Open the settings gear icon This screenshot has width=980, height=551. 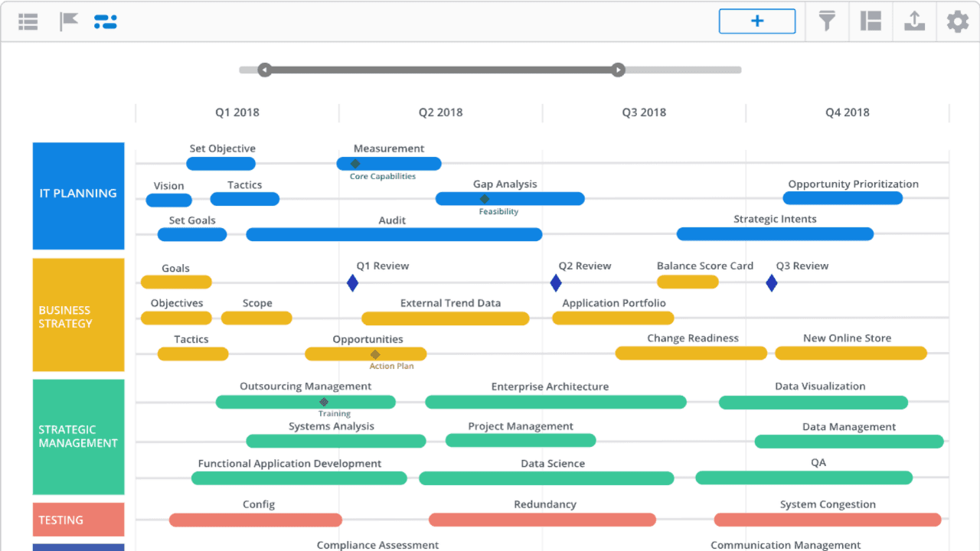[x=958, y=21]
